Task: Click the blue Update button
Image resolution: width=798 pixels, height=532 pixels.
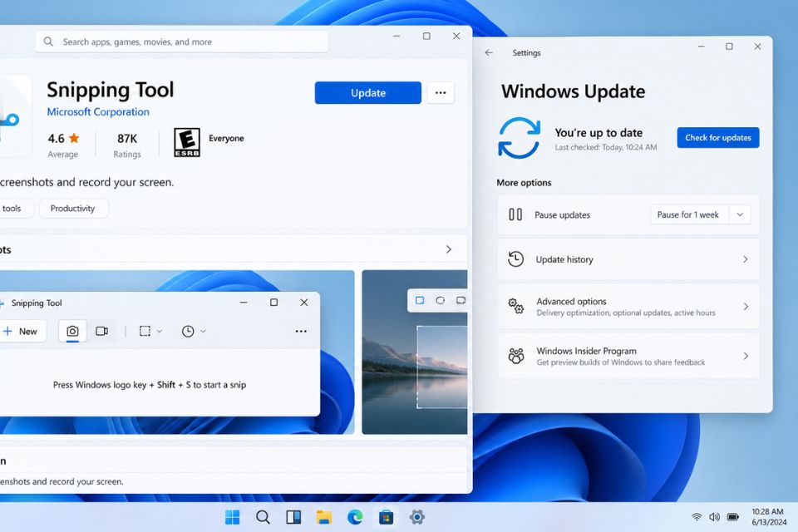Action: (x=368, y=92)
